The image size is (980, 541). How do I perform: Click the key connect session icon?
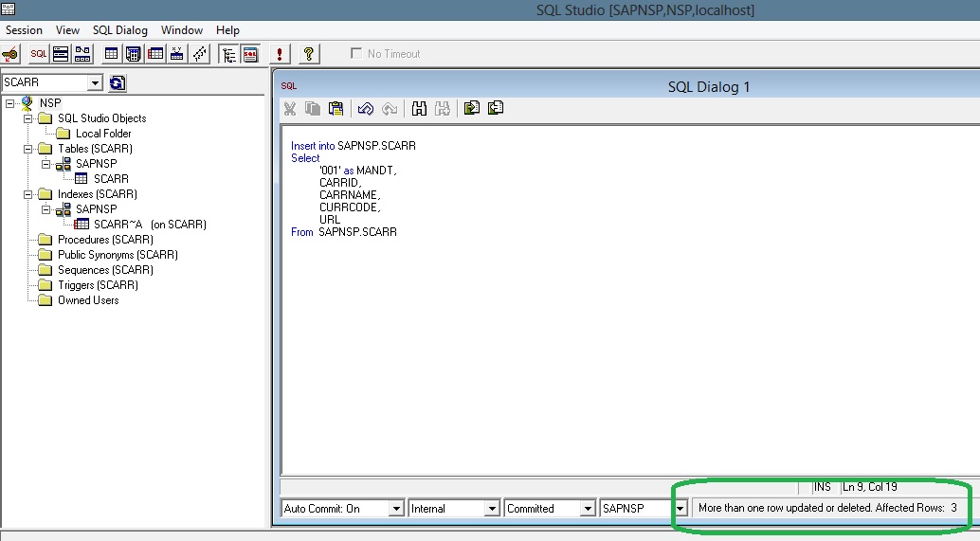10,54
